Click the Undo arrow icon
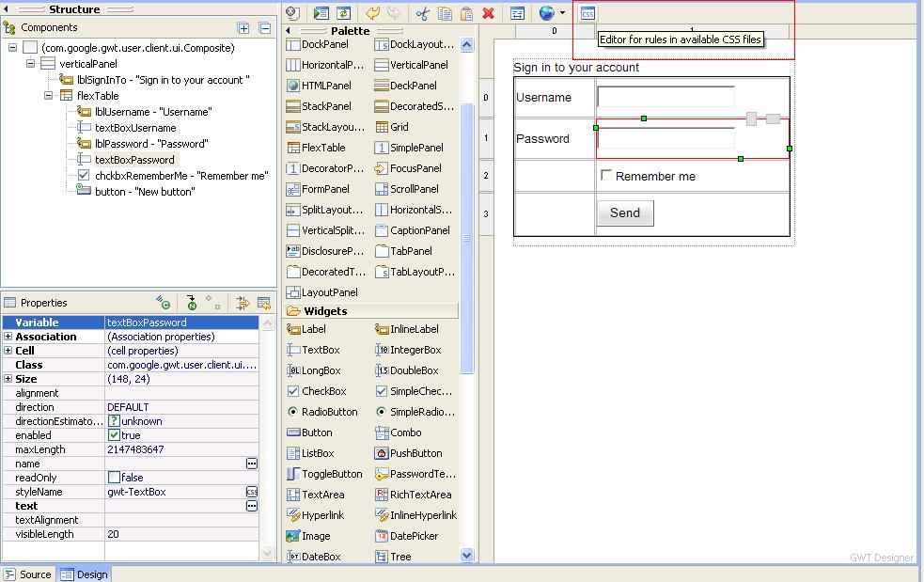This screenshot has height=582, width=924. (x=372, y=13)
